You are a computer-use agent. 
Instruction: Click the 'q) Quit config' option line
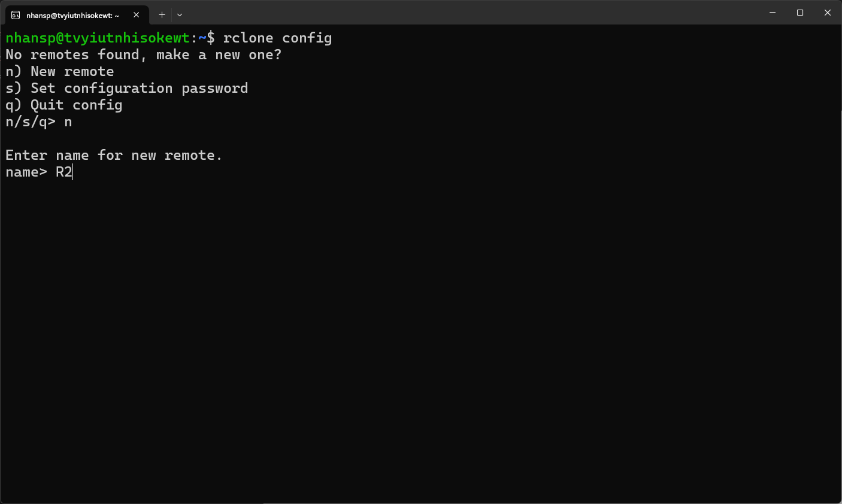(x=64, y=105)
